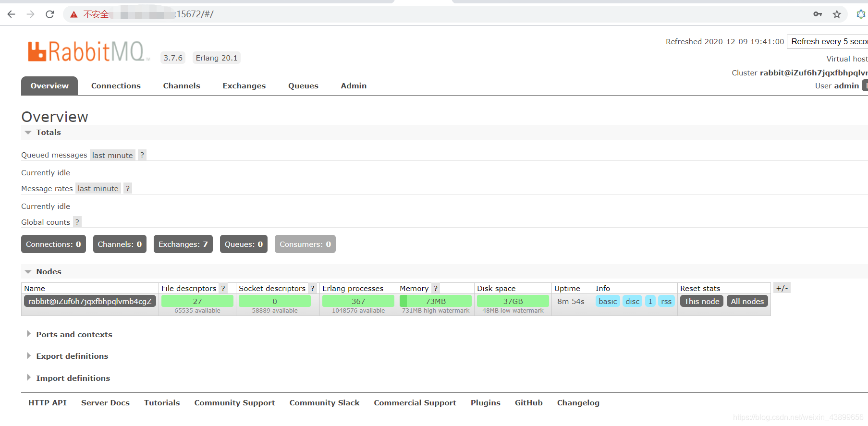868x426 pixels.
Task: Switch to the Connections tab
Action: click(x=116, y=85)
